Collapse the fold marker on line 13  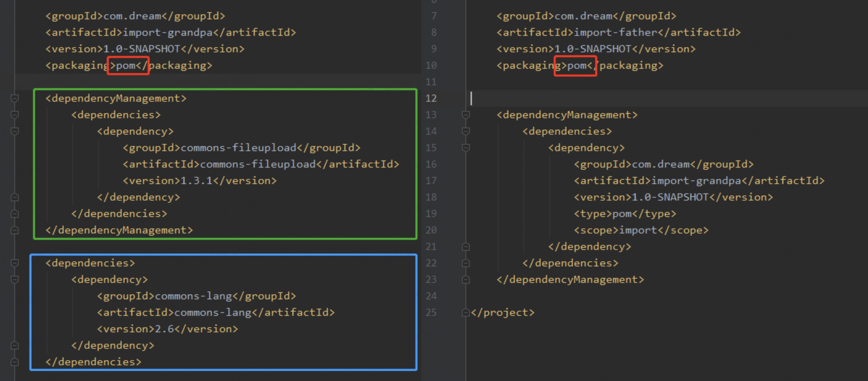pos(466,115)
